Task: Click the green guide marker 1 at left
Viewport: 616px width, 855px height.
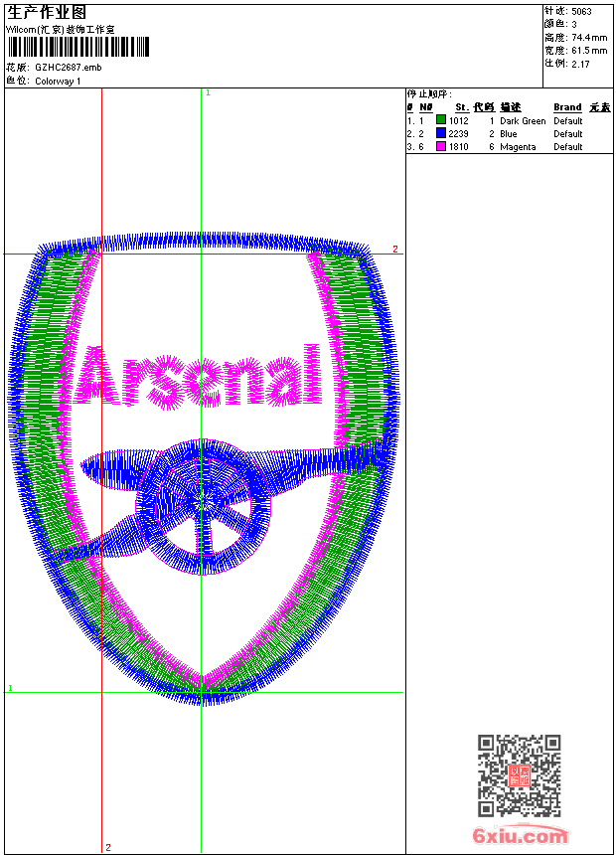Action: coord(10,688)
